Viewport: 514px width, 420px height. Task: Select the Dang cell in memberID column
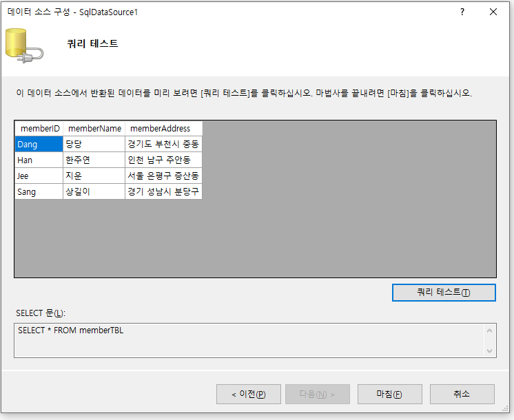[x=39, y=144]
